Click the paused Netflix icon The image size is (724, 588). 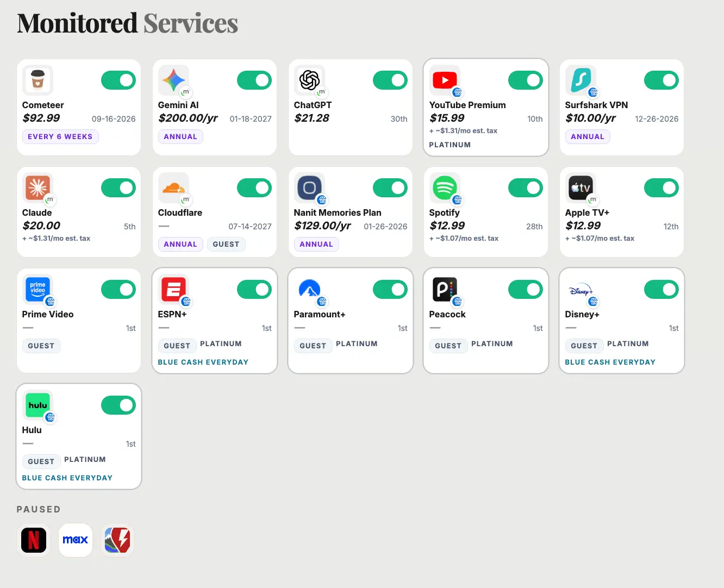coord(34,540)
